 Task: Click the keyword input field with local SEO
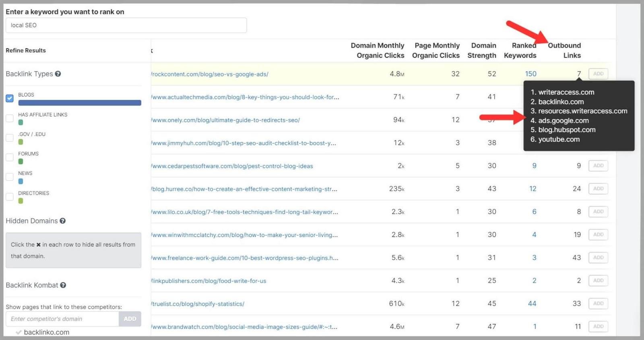pos(126,25)
